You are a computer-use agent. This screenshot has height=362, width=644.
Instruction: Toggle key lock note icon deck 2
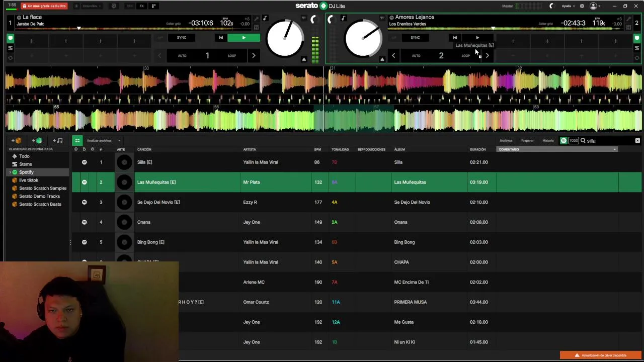343,19
